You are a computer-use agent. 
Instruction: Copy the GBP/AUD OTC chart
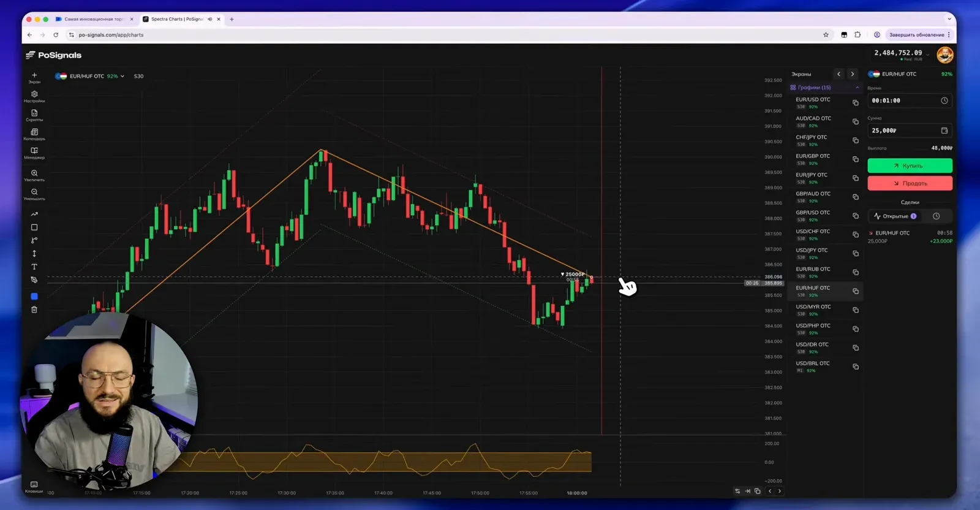(x=856, y=197)
